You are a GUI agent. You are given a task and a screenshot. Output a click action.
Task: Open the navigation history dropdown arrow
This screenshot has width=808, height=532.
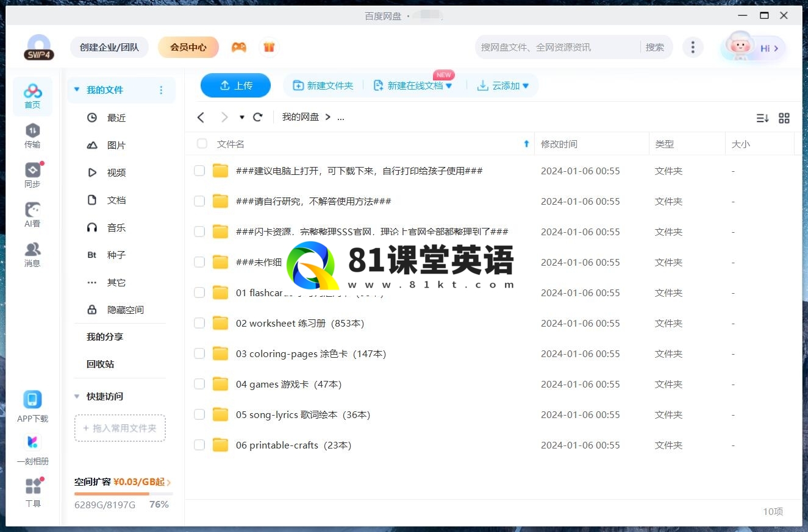[241, 117]
